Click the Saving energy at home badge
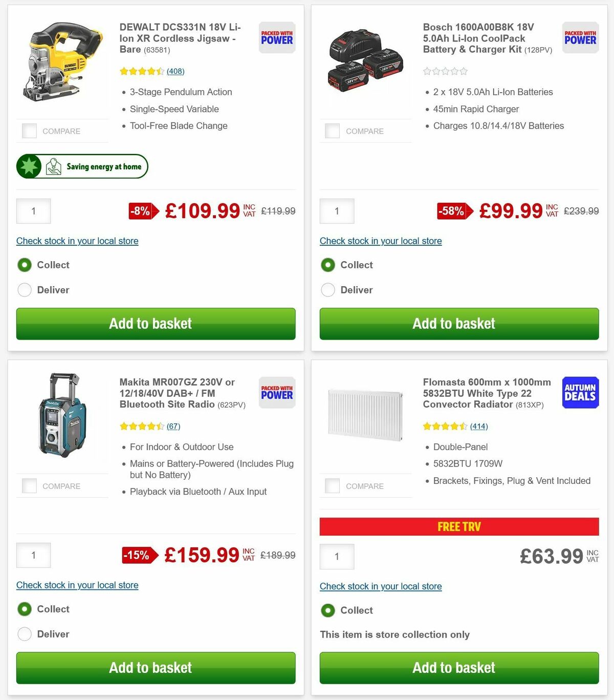The height and width of the screenshot is (700, 614). pyautogui.click(x=82, y=166)
